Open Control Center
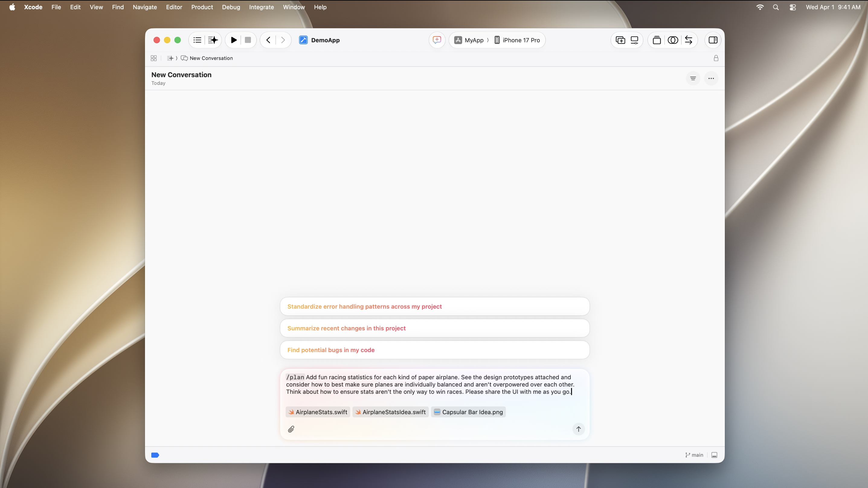The image size is (868, 488). [x=792, y=7]
